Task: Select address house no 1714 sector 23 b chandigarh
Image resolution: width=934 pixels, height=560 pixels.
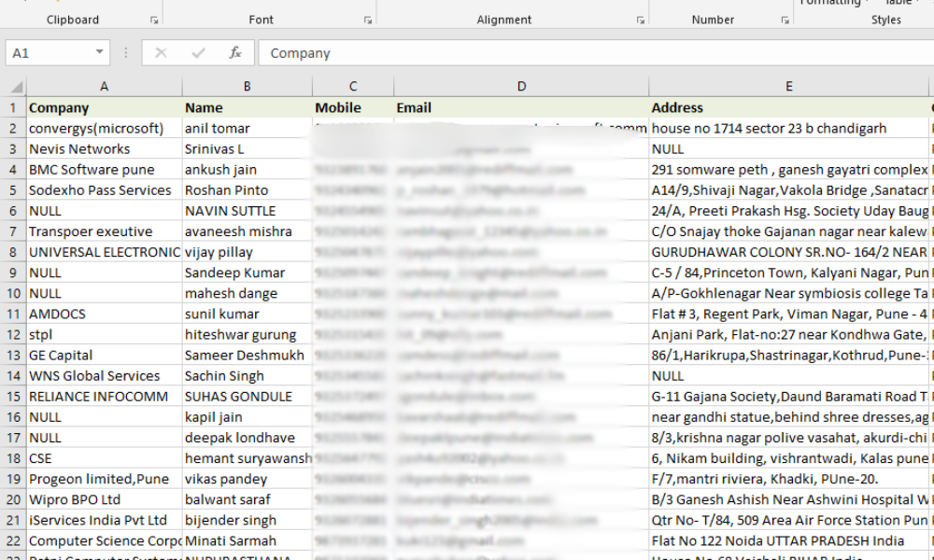Action: (x=788, y=129)
